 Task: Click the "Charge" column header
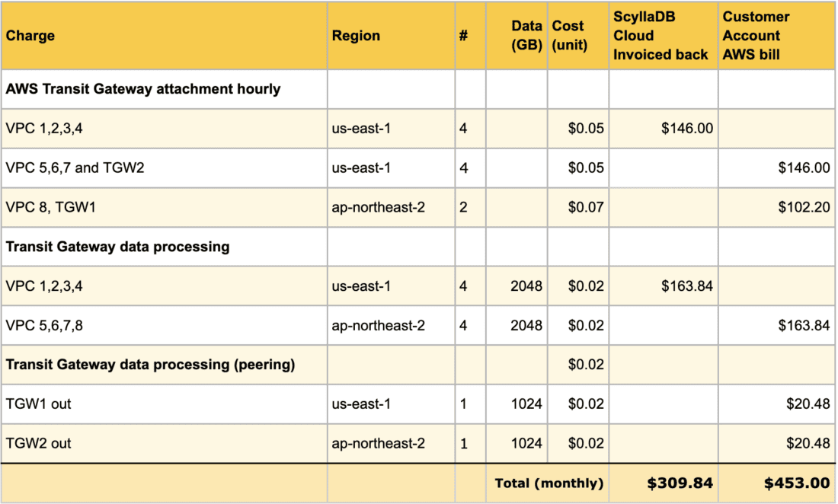coord(164,36)
